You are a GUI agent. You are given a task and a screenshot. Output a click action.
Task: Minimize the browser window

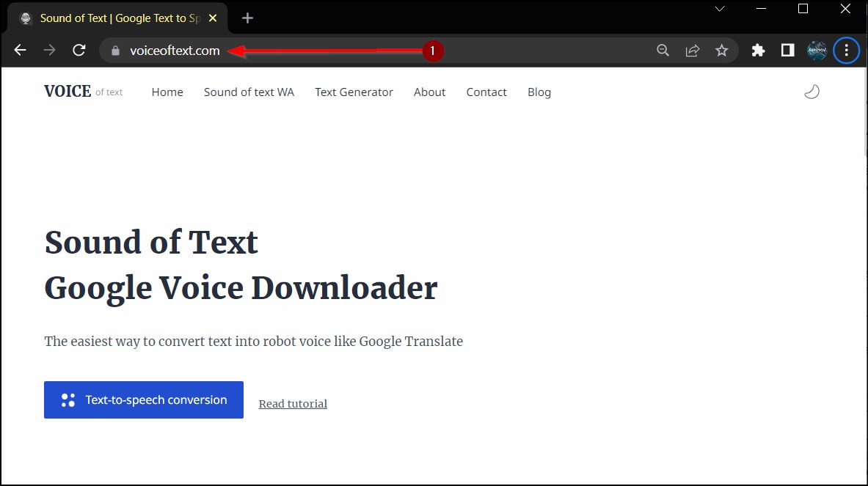[x=761, y=9]
